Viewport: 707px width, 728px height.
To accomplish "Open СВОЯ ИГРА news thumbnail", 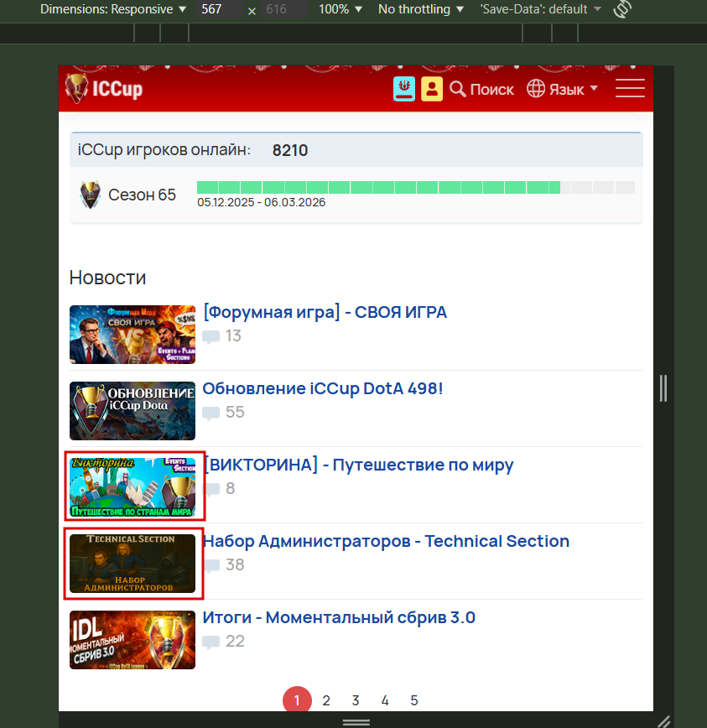I will coord(133,335).
